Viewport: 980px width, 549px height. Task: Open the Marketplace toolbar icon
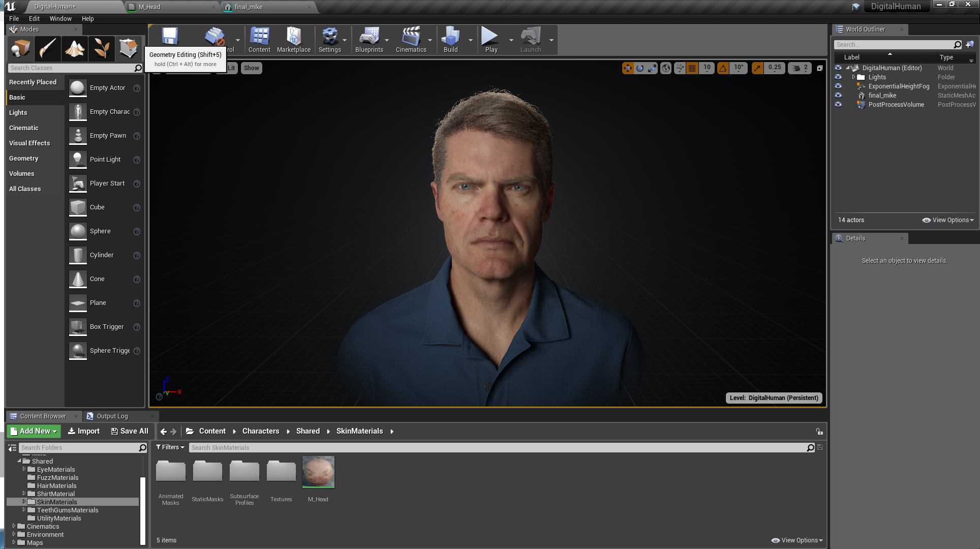pyautogui.click(x=294, y=40)
